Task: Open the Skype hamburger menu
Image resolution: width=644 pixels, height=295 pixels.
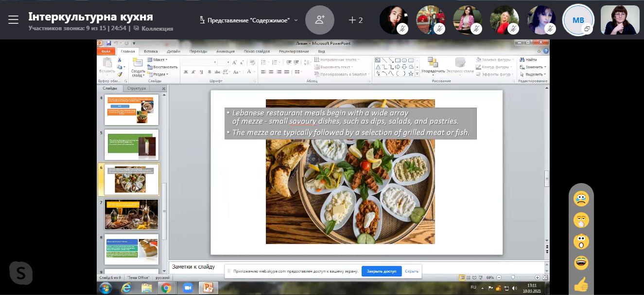Action: point(13,19)
